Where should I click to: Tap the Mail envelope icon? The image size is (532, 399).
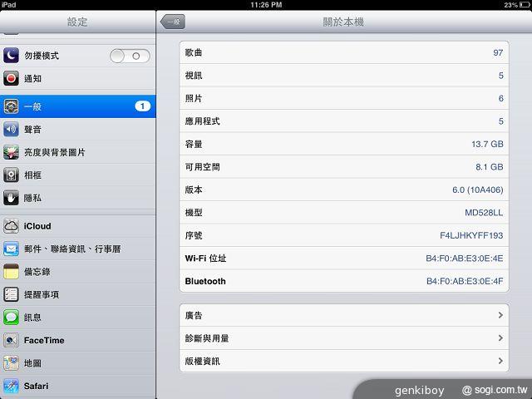coord(11,249)
